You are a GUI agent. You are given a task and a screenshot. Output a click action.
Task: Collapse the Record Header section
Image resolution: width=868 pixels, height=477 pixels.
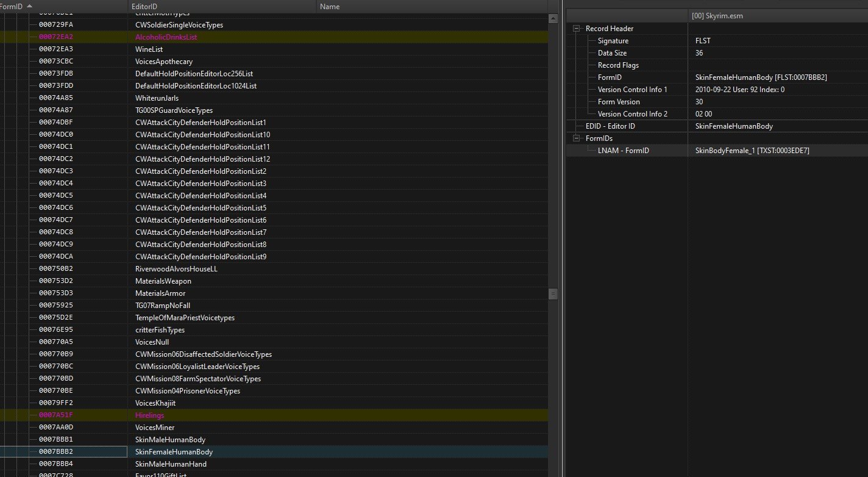[x=577, y=29]
